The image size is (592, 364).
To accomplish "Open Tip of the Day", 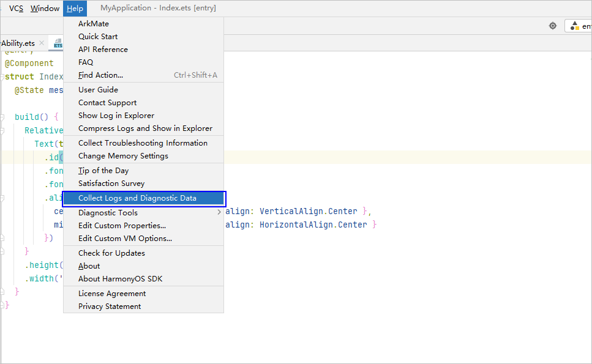I will [x=103, y=171].
